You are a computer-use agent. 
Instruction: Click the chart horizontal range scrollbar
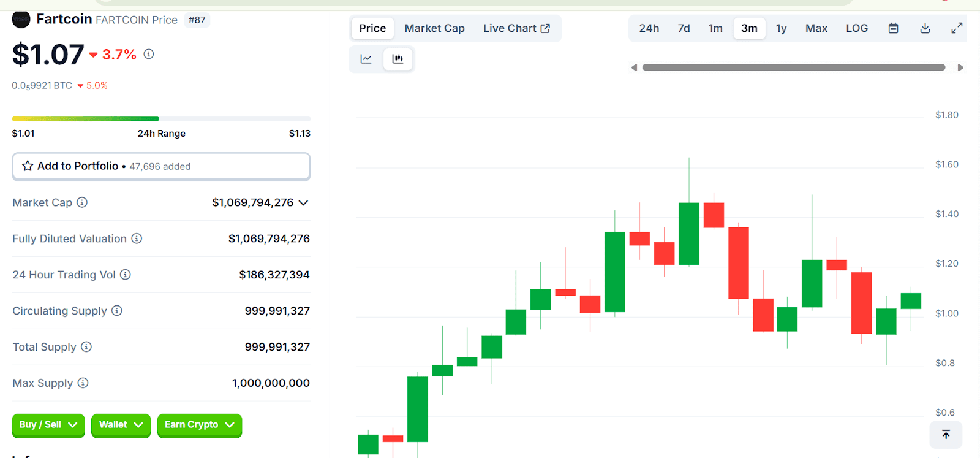(794, 67)
